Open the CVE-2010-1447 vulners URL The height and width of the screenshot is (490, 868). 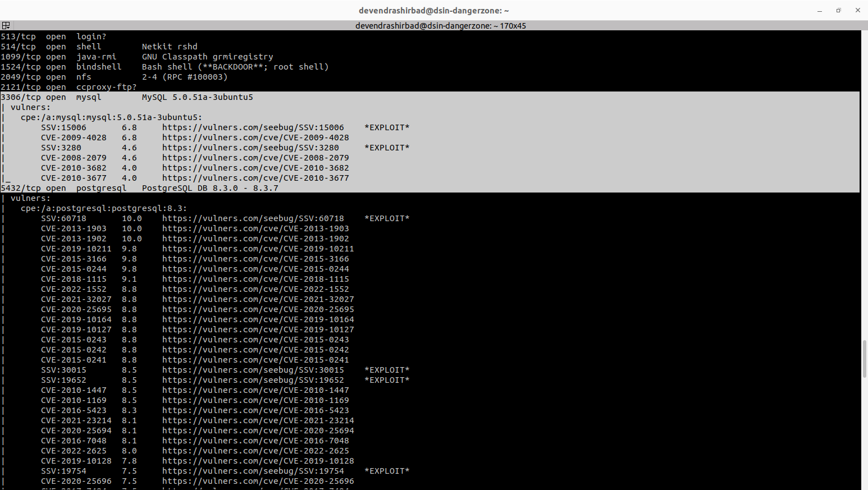tap(255, 390)
